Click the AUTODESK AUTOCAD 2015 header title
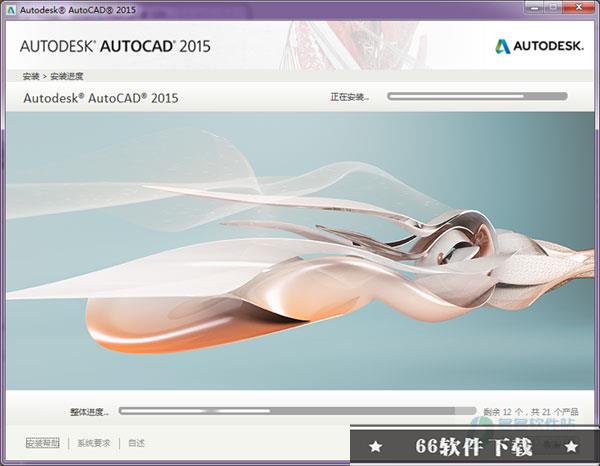The image size is (600, 466). pos(115,47)
